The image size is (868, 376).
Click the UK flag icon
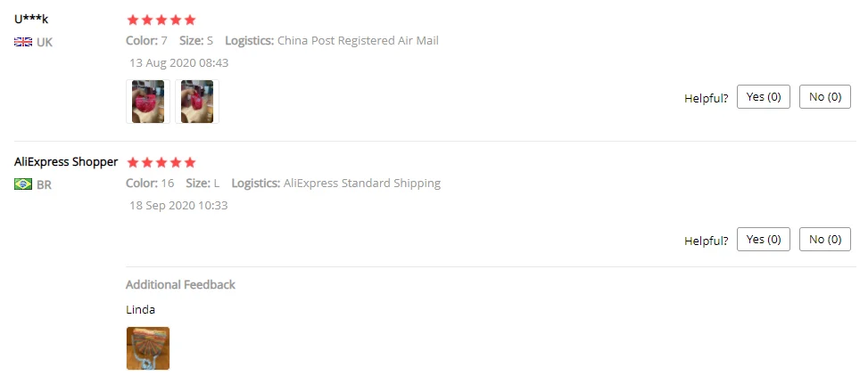[x=23, y=42]
